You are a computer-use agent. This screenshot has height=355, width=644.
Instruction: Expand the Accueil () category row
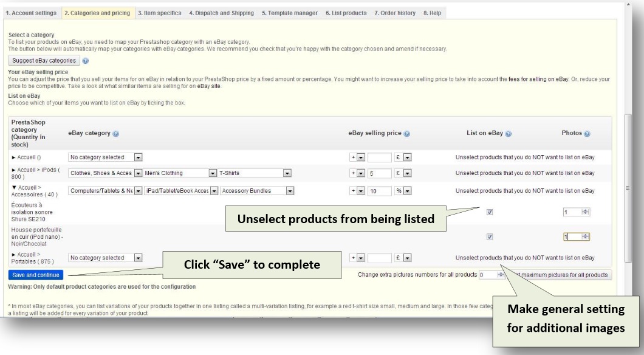coord(13,157)
